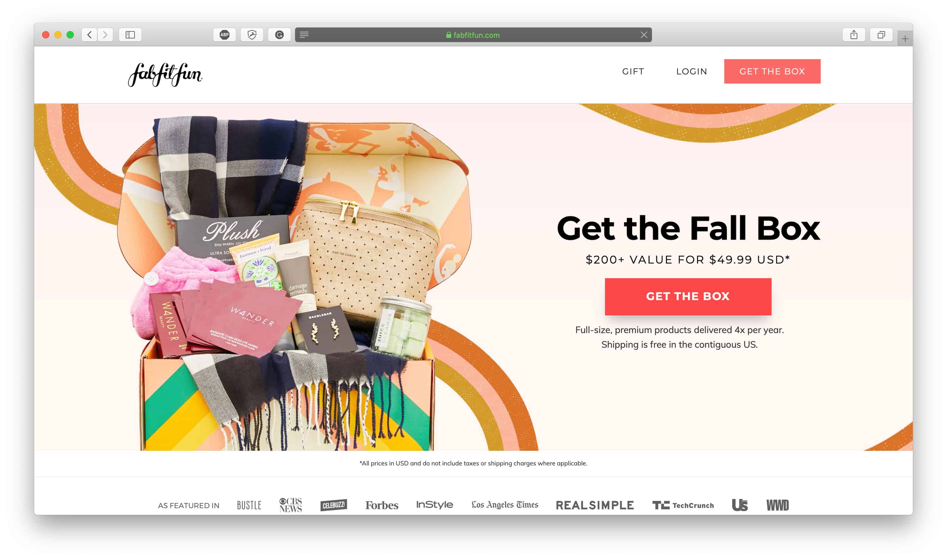
Task: Show the Safari sidebar
Action: click(130, 35)
